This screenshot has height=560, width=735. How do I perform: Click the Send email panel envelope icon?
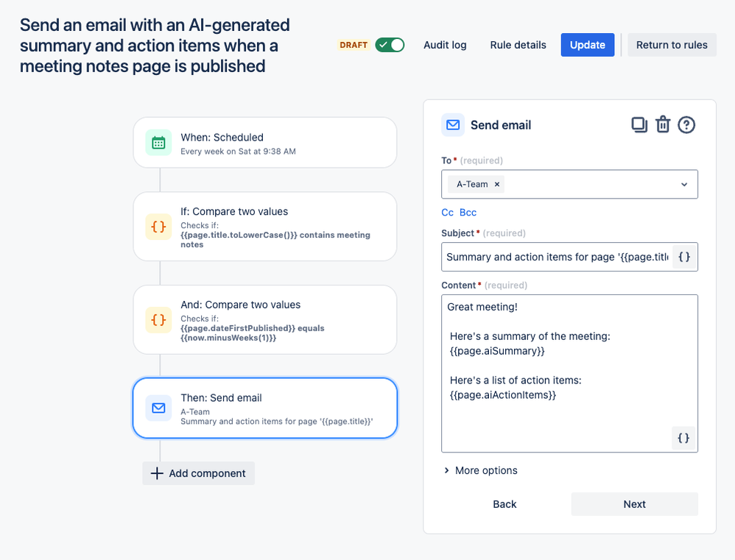(453, 125)
